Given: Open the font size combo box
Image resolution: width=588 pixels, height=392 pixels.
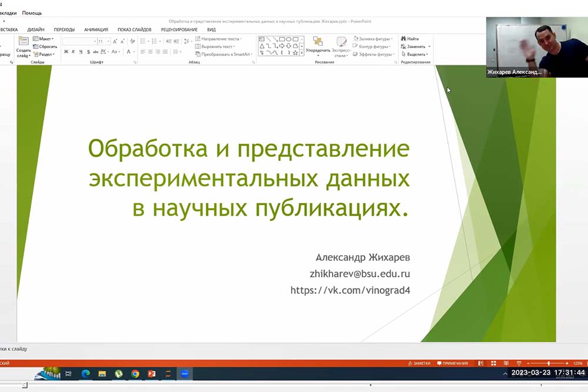Looking at the screenshot, I should 103,41.
